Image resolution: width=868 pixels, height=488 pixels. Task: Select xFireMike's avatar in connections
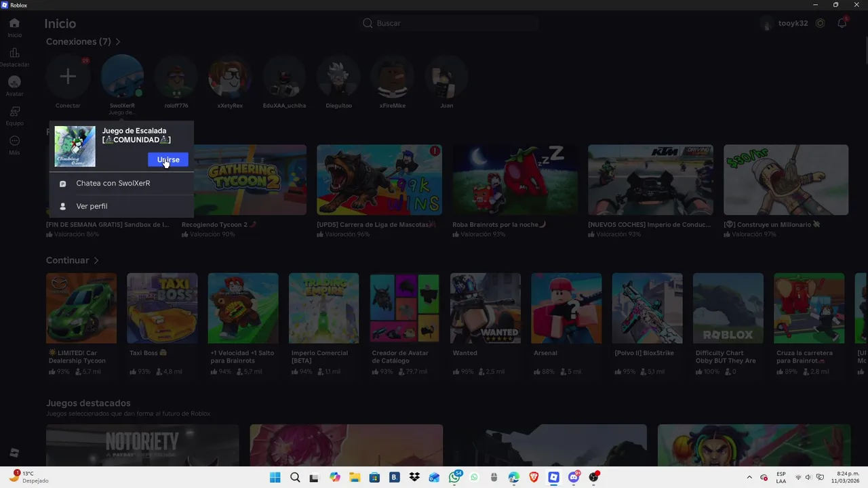coord(393,77)
